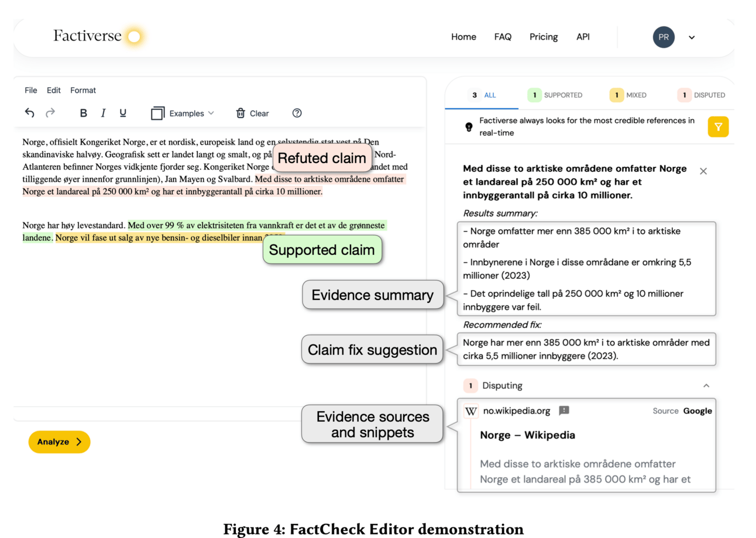Click summary line 'Det oprindelige tall på 250 000 km²'

[573, 299]
